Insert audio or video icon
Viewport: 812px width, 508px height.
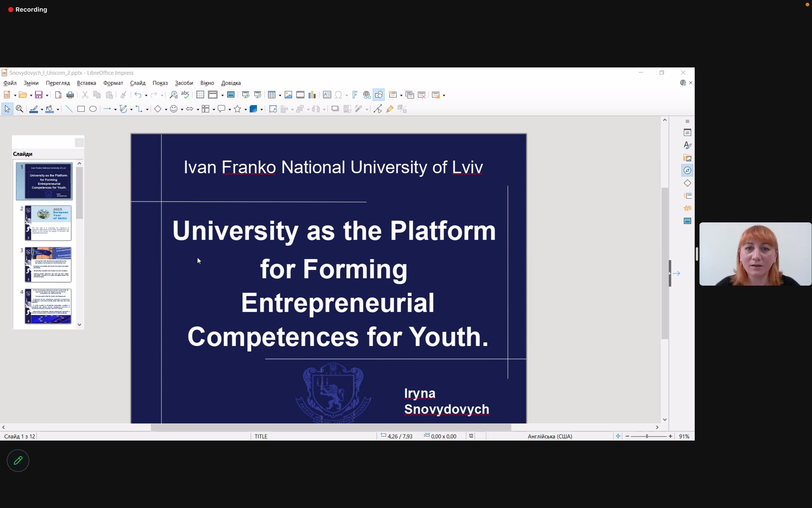pos(300,95)
